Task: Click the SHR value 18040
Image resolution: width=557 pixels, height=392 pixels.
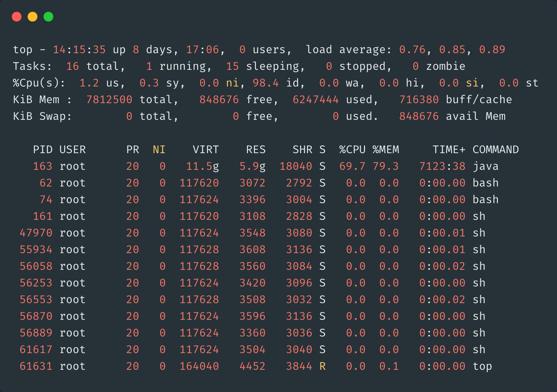Action: (296, 166)
